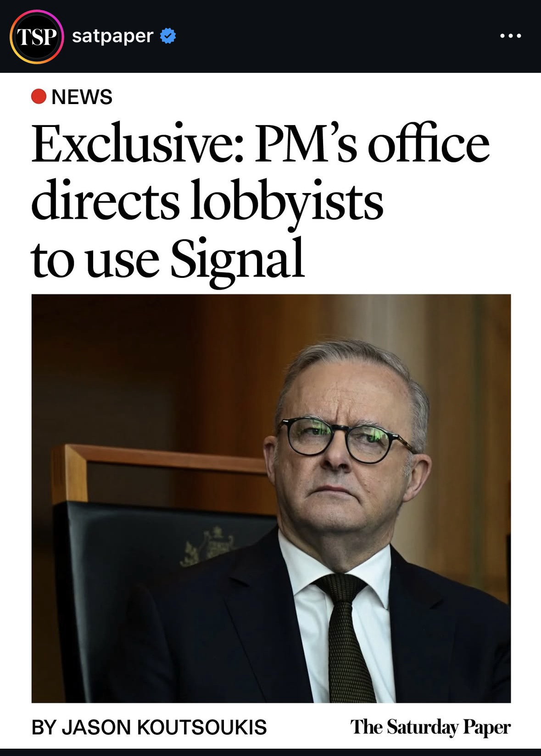Open the satpaper username profile

(112, 36)
